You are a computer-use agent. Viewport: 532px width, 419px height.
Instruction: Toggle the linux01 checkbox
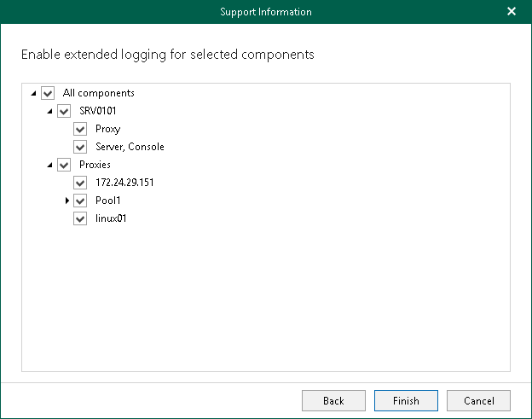[80, 218]
